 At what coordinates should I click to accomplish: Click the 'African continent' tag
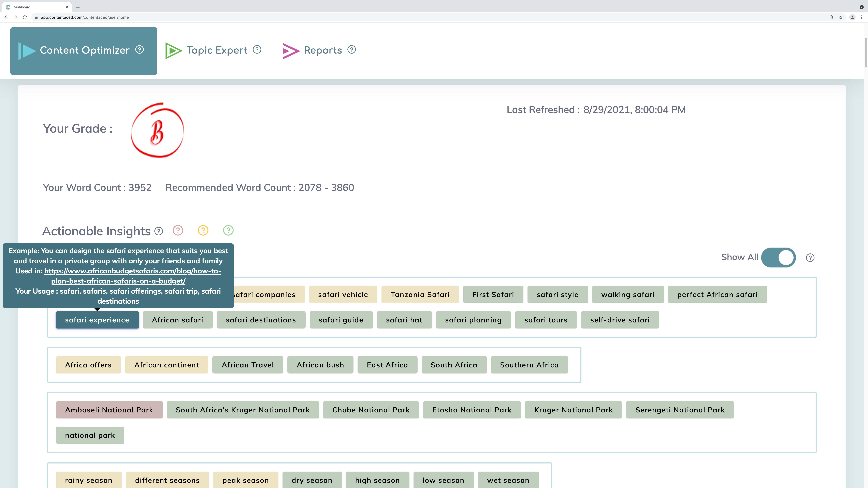pos(167,365)
